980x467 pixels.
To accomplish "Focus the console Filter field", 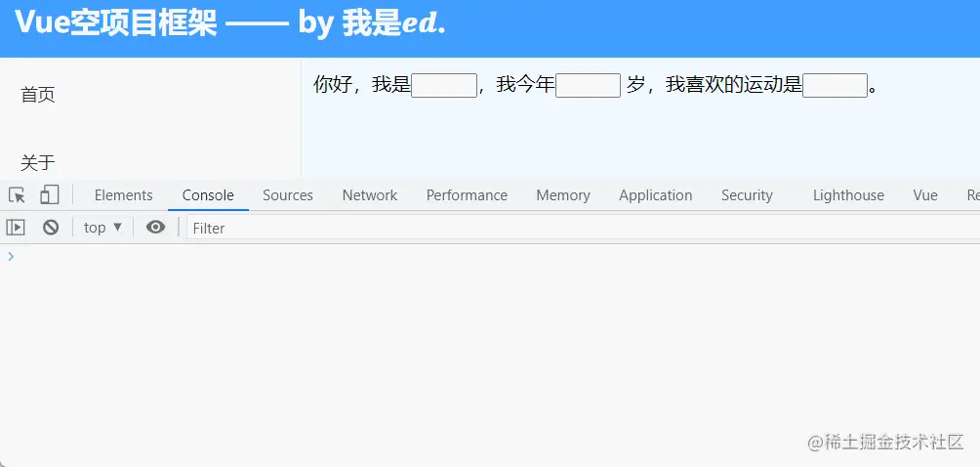I will click(583, 229).
